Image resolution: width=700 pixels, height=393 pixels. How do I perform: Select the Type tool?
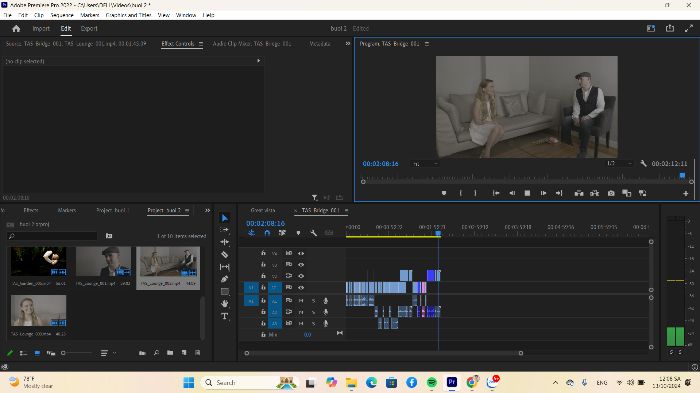click(x=225, y=316)
